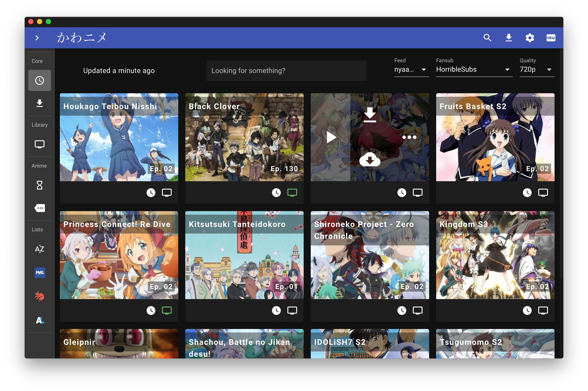Open the A-Z watch list icon

pos(40,249)
